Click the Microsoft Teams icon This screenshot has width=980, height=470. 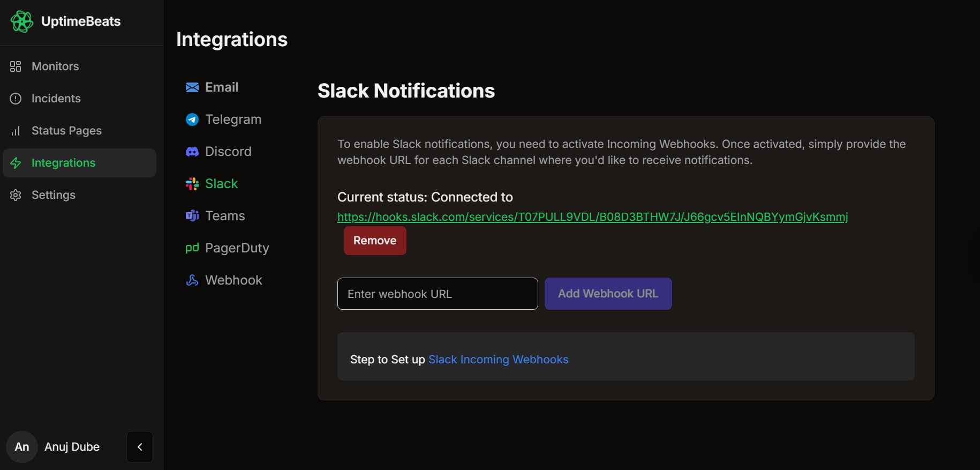tap(192, 216)
